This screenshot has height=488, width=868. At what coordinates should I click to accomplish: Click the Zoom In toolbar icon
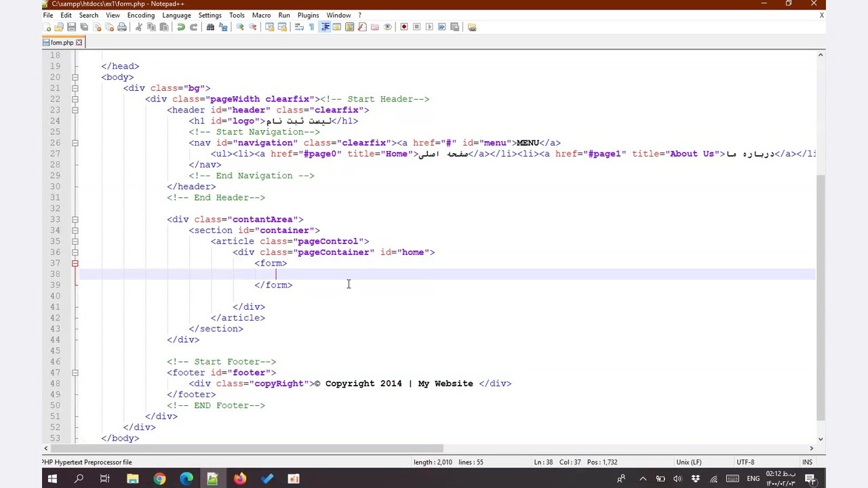coord(239,27)
